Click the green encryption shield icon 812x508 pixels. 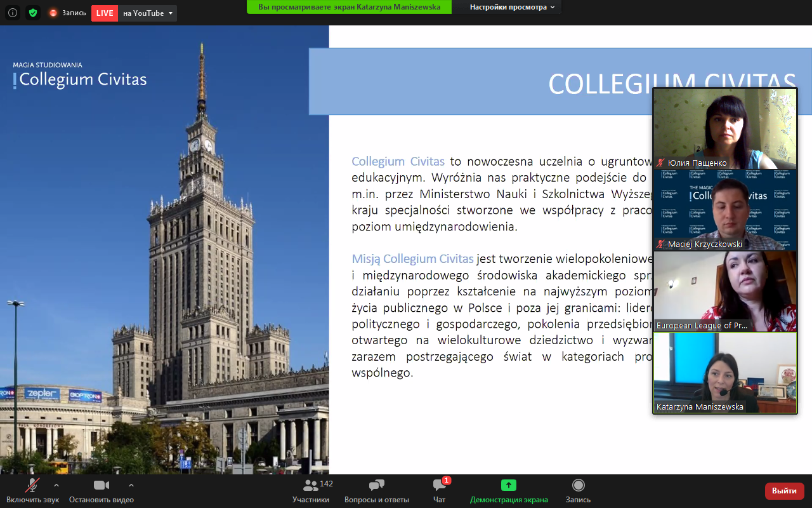(x=33, y=13)
